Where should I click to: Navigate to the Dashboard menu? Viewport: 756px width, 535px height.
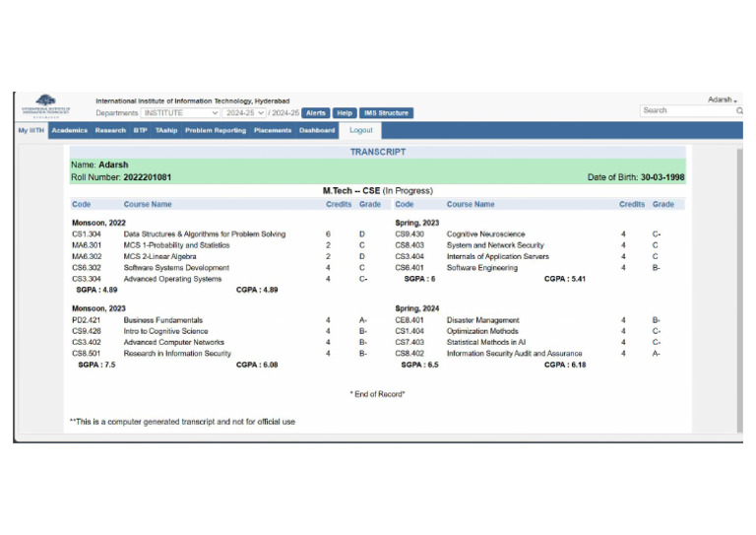click(317, 130)
